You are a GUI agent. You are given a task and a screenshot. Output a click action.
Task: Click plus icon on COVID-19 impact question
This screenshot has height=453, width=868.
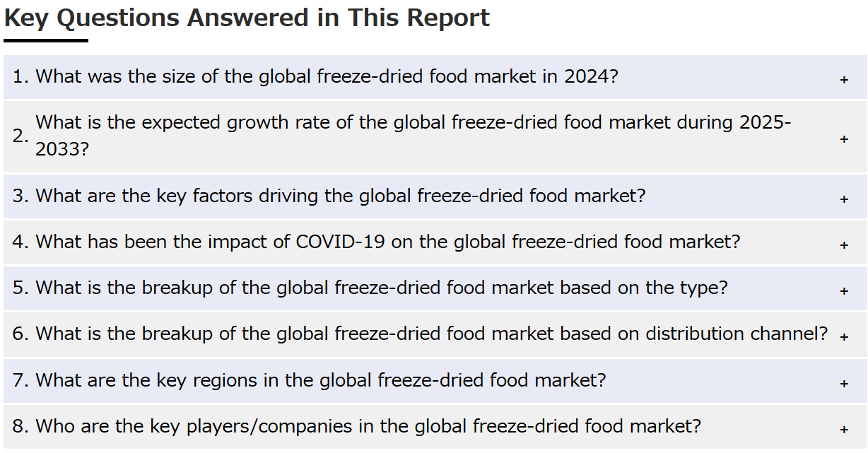(x=844, y=245)
